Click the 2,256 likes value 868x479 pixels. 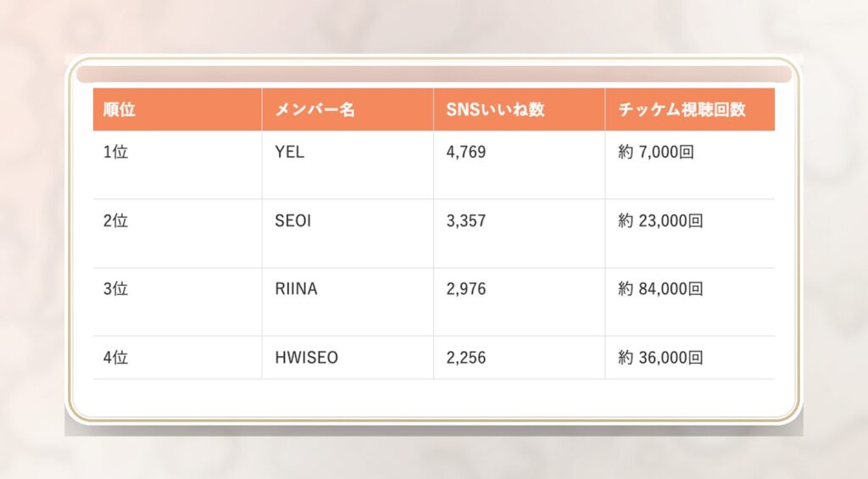click(x=466, y=358)
